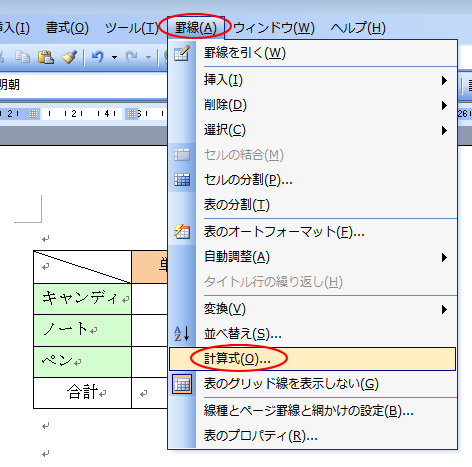Choose 並べ替え(S)... menu entry
The image size is (472, 467).
[313, 334]
